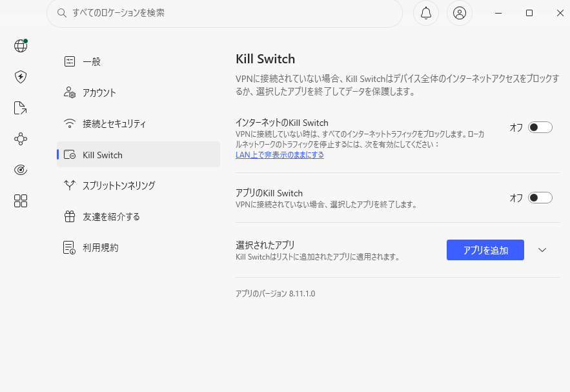Screen dimensions: 570x392
Task: Click the wifi icon for 接続とセキュリティ
Action: click(x=70, y=123)
